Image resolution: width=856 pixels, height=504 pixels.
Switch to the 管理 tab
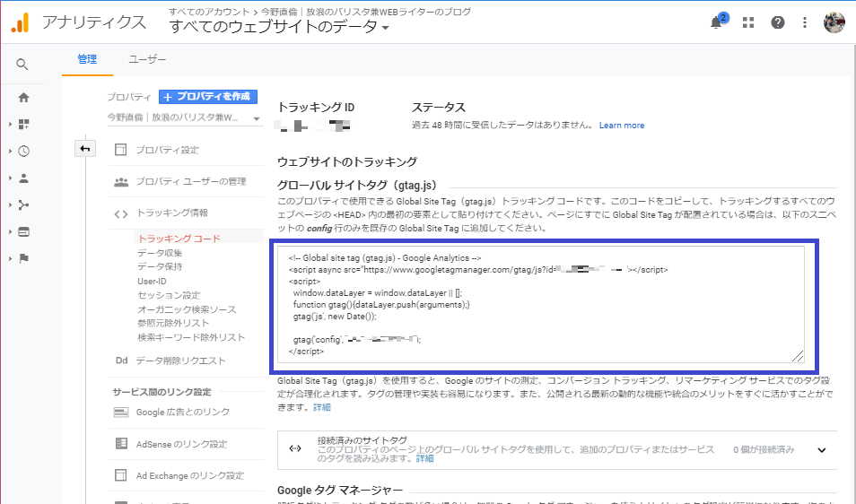(87, 59)
